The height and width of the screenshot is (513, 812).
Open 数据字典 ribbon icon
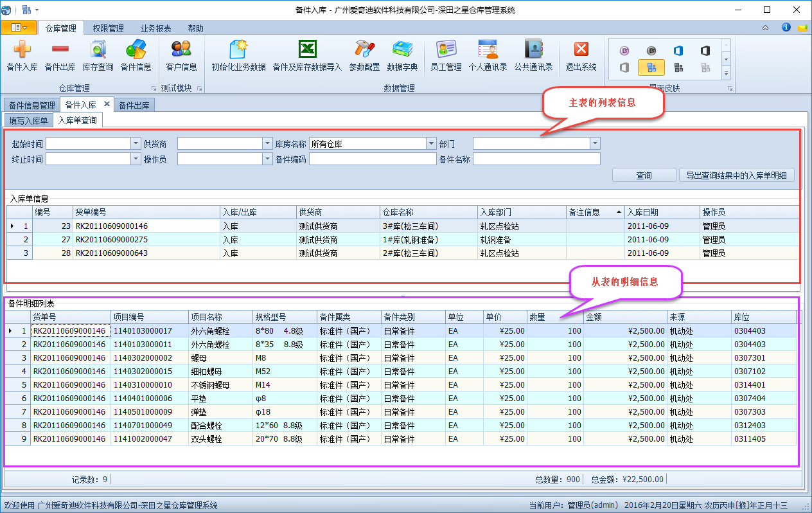(x=402, y=55)
